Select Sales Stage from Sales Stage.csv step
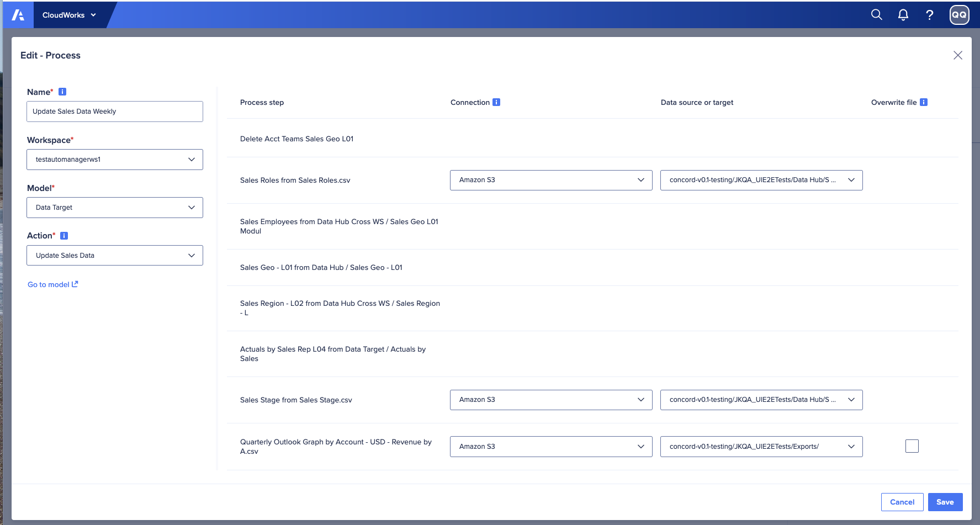This screenshot has height=525, width=980. point(296,400)
